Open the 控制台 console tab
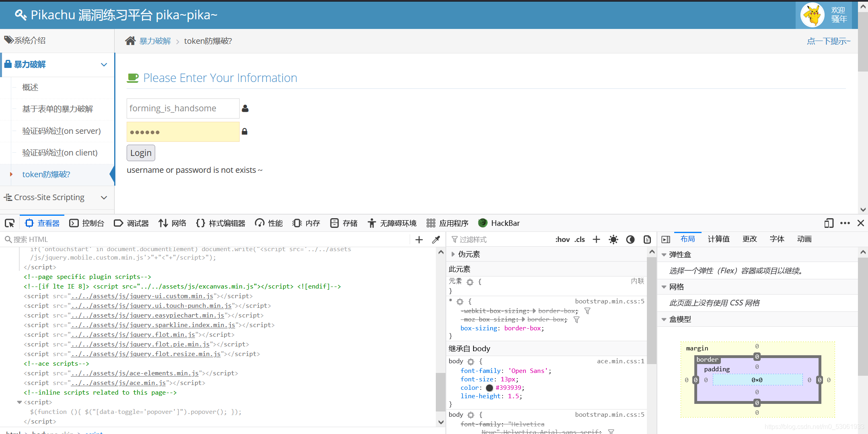The width and height of the screenshot is (868, 434). 86,223
